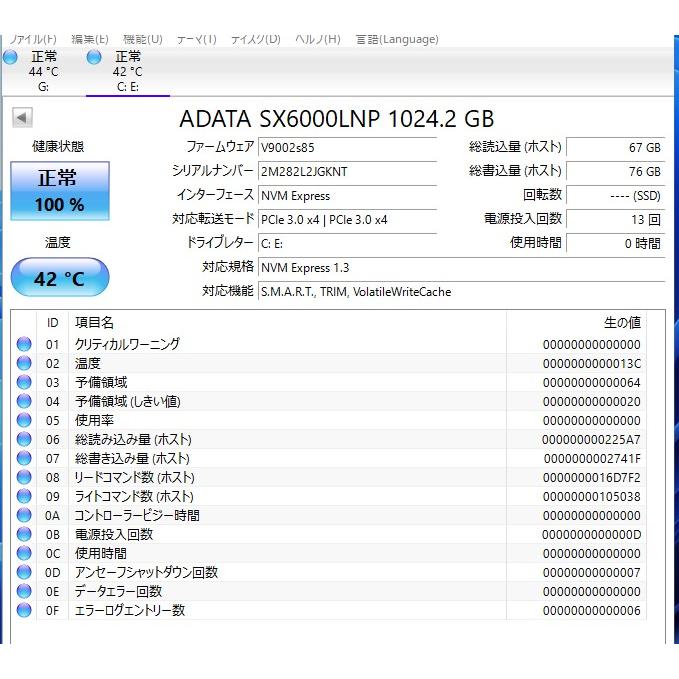Select the G: drive status icon
The width and height of the screenshot is (679, 679).
coord(10,58)
